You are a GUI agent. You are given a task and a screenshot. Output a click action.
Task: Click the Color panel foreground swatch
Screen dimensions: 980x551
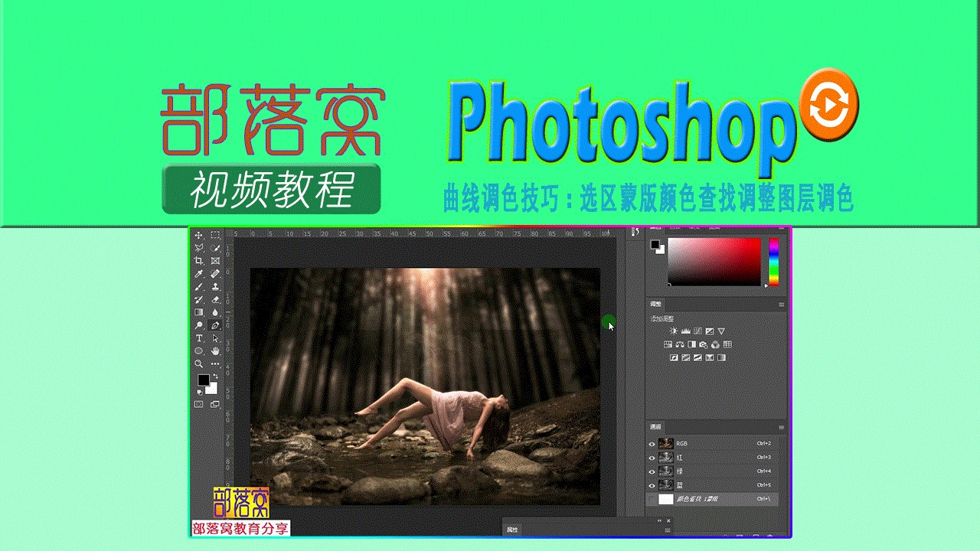[x=655, y=245]
